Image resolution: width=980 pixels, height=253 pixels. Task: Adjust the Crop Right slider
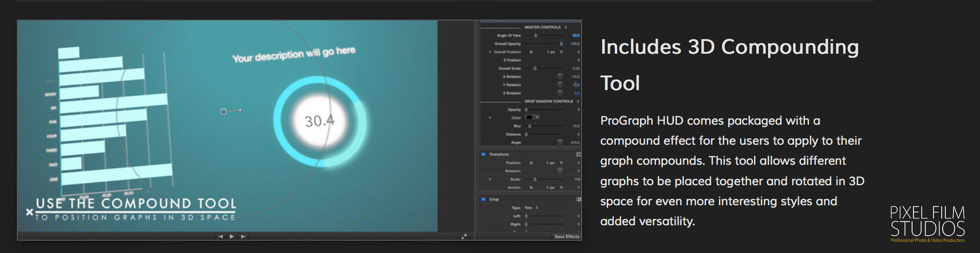(543, 224)
